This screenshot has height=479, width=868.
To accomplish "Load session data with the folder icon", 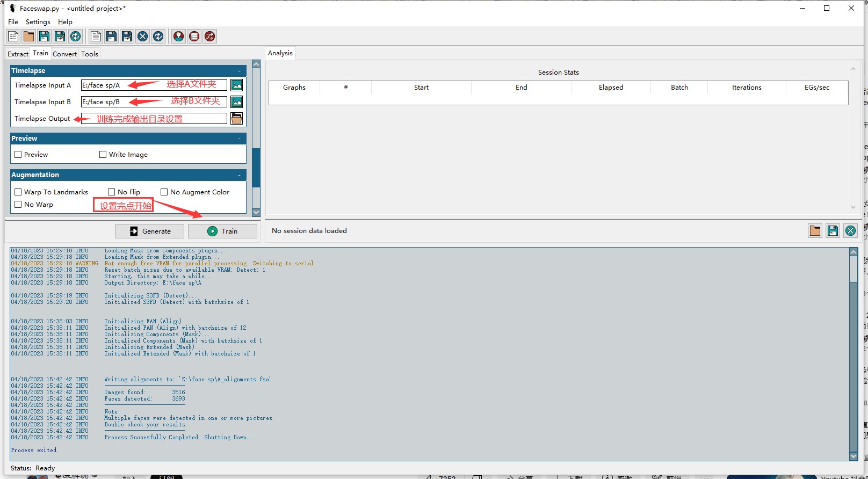I will pos(815,231).
